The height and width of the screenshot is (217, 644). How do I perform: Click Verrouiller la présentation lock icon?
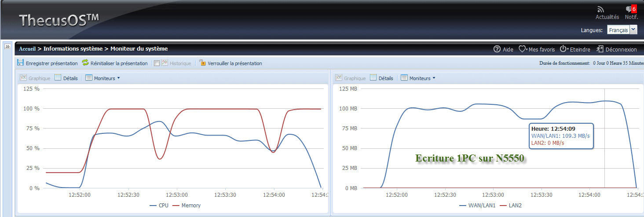point(202,63)
